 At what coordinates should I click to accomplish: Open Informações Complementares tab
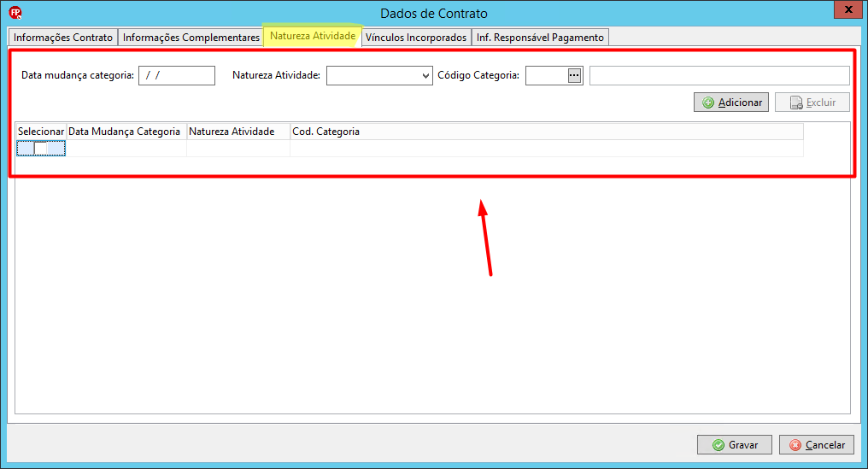(x=191, y=38)
